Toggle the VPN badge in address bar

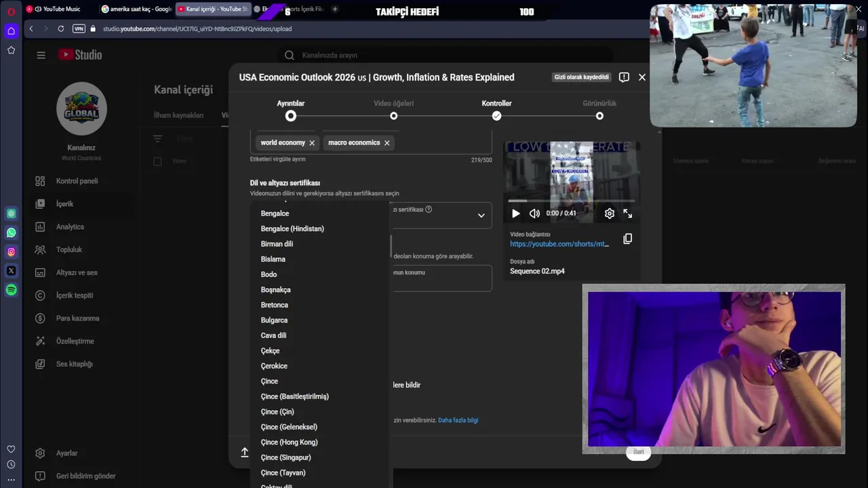79,28
